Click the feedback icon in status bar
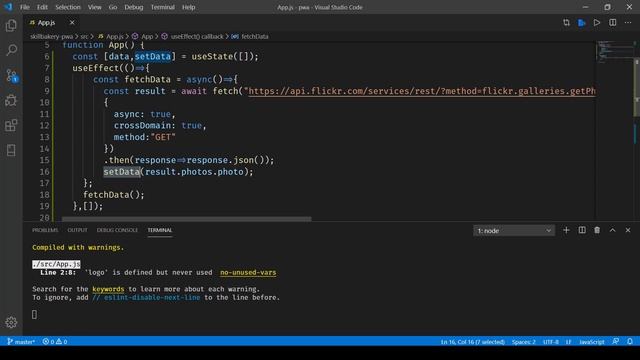 (616, 341)
